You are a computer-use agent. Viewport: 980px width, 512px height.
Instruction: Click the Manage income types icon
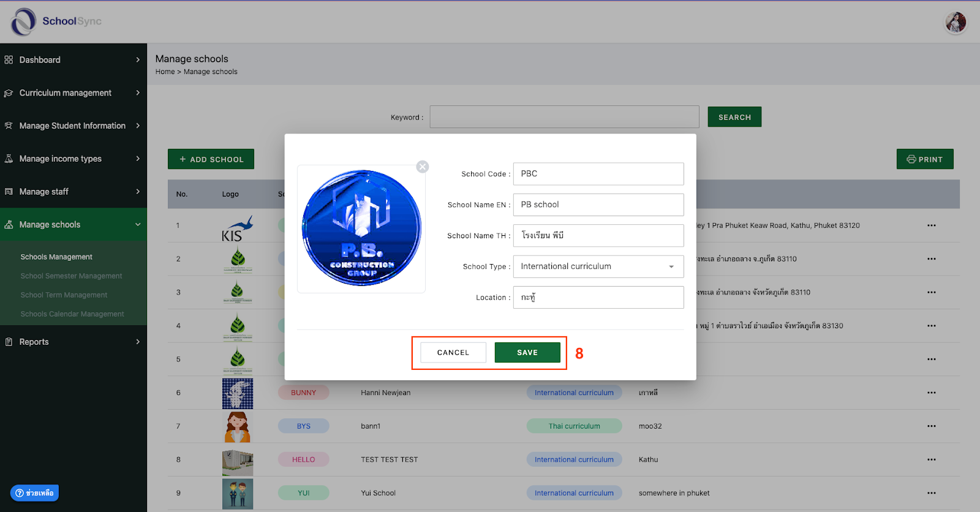point(9,159)
